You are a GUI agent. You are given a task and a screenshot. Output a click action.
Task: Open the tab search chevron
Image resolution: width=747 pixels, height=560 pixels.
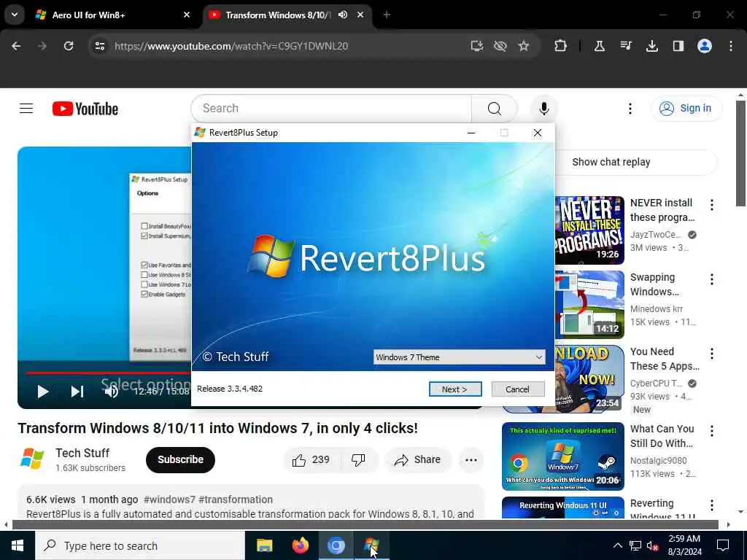pyautogui.click(x=15, y=15)
